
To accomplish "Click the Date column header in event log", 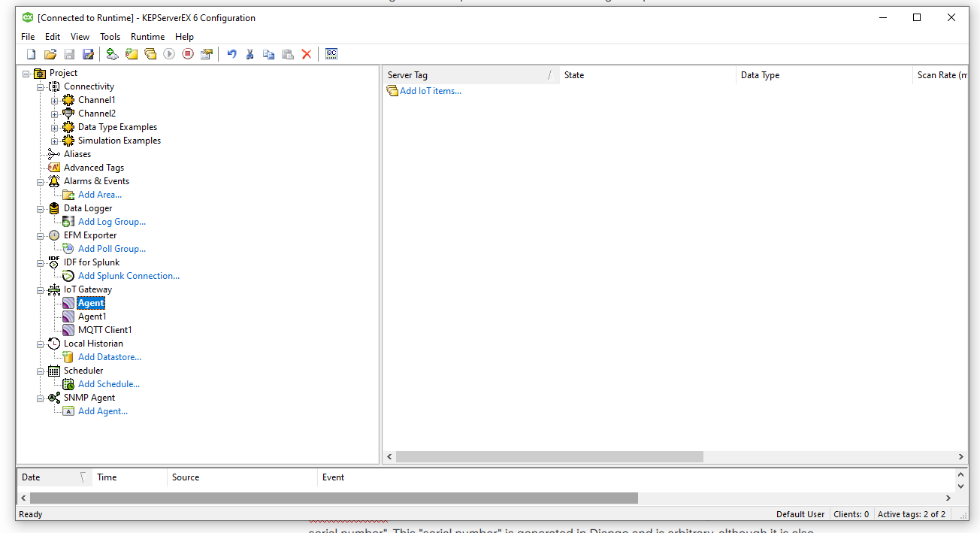I will pyautogui.click(x=54, y=477).
